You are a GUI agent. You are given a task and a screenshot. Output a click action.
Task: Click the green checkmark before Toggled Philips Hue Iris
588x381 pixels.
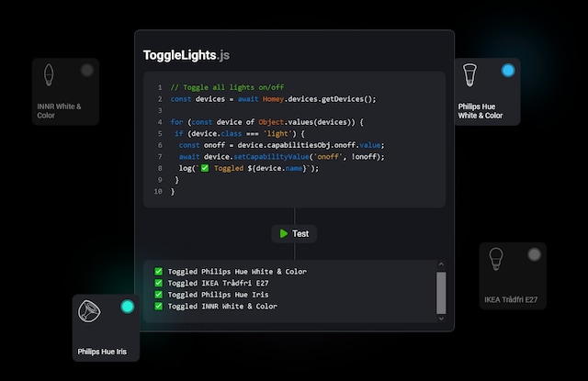point(159,295)
